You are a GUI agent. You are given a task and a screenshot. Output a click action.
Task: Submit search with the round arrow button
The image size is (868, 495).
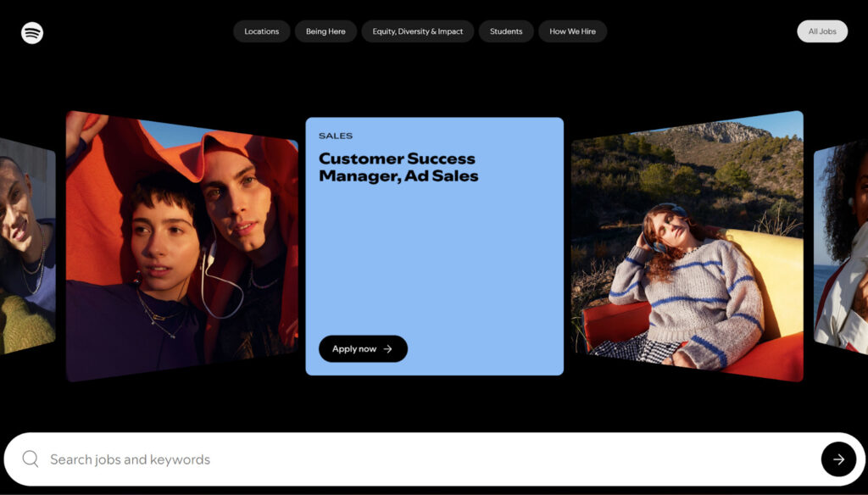[838, 459]
